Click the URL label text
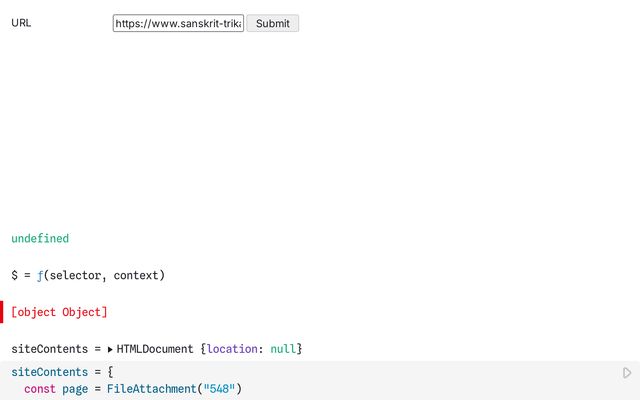The image size is (640, 400). click(x=21, y=23)
